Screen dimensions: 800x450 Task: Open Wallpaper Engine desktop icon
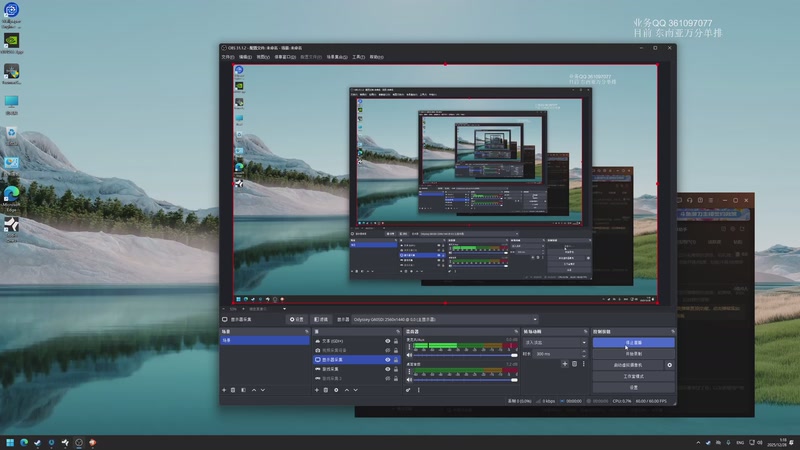pyautogui.click(x=11, y=14)
